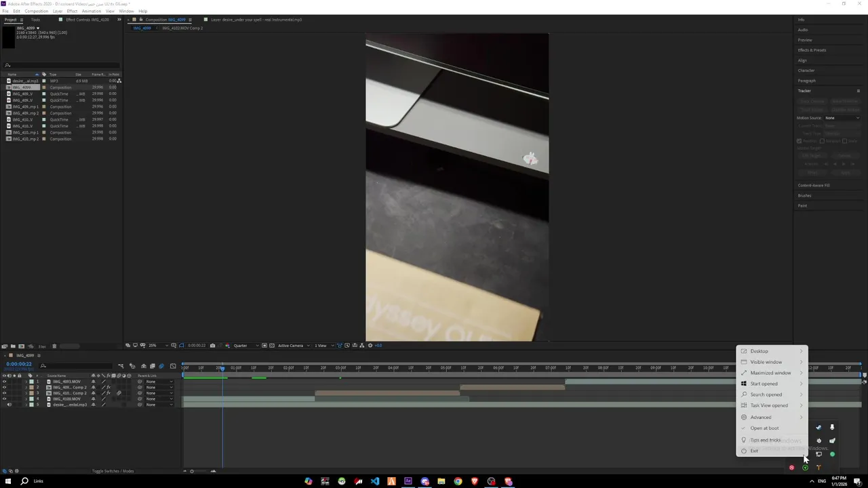Viewport: 868px width, 488px height.
Task: Toggle eye visibility for IMG_4093.MOV layer
Action: pos(4,382)
